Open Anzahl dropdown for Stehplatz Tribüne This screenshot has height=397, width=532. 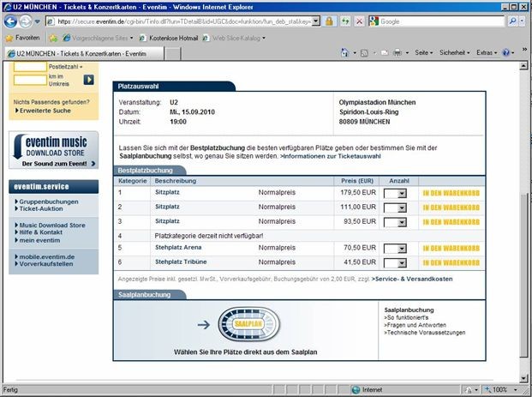coord(395,262)
